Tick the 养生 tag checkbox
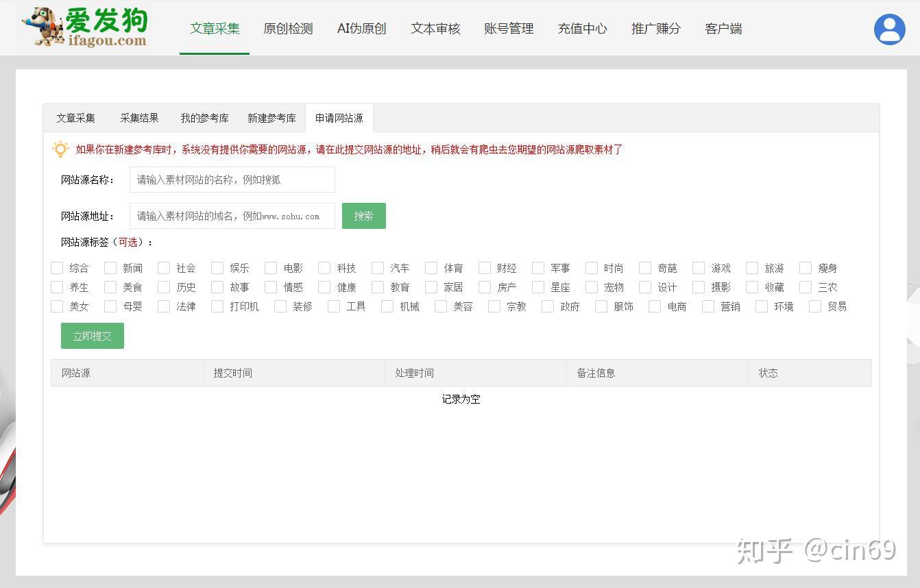The width and height of the screenshot is (920, 588). [57, 287]
